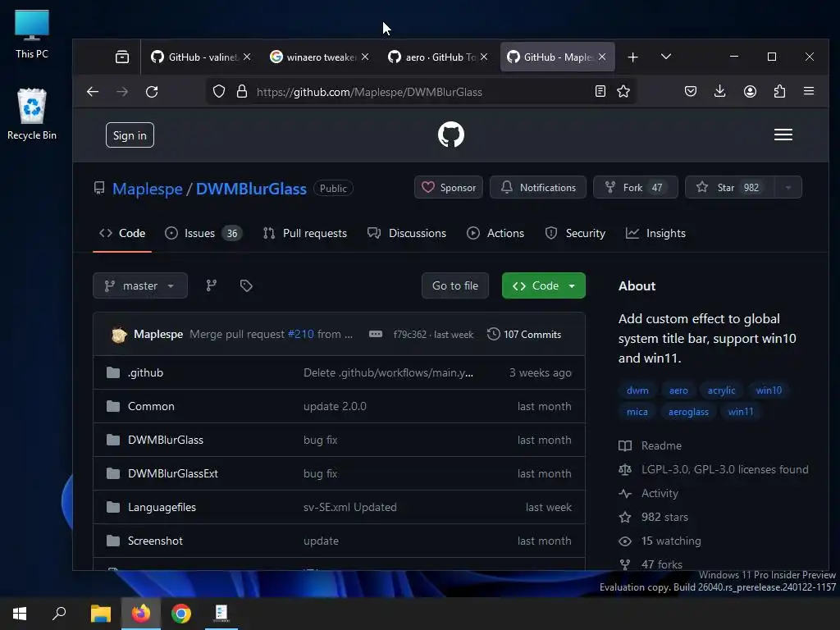Open the Pull requests tab
The width and height of the screenshot is (840, 630).
tap(305, 233)
